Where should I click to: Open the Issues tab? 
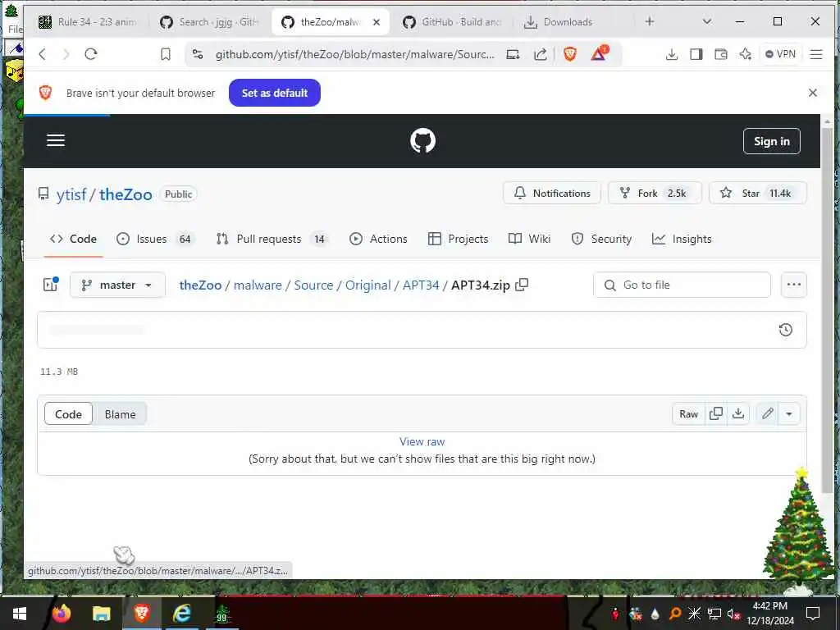point(154,239)
